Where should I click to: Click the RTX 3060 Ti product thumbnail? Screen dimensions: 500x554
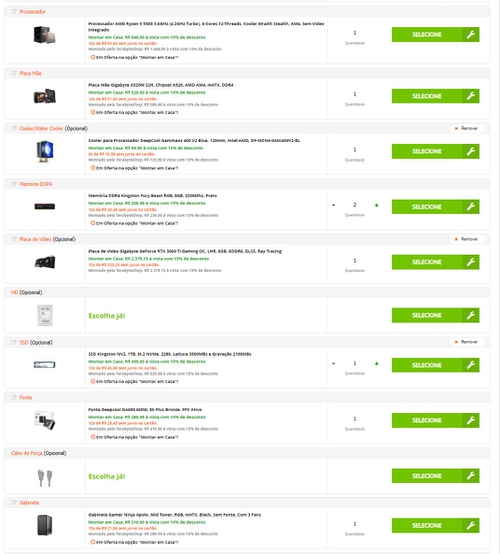[x=45, y=262]
